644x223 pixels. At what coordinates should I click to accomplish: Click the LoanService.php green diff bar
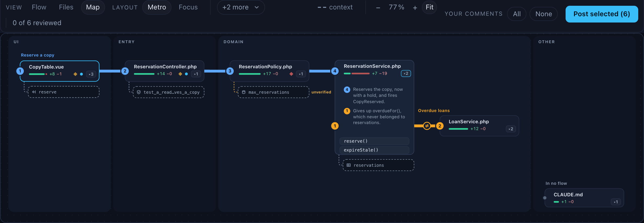(458, 129)
